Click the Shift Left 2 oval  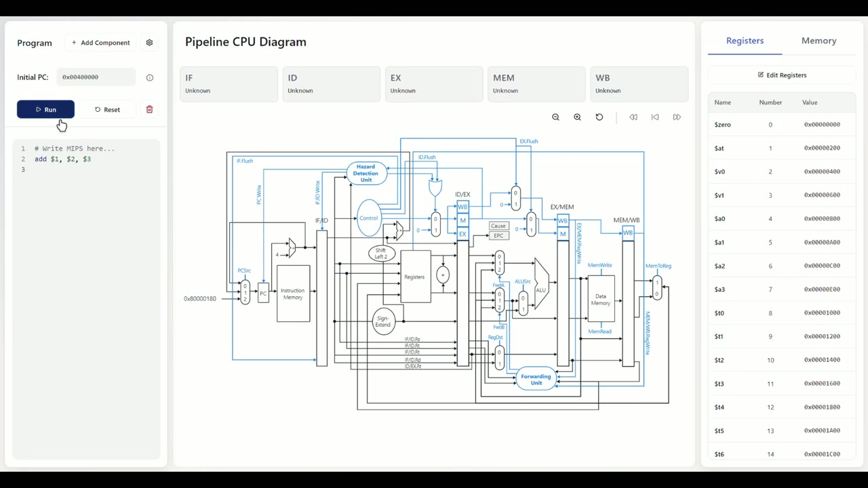tap(381, 253)
